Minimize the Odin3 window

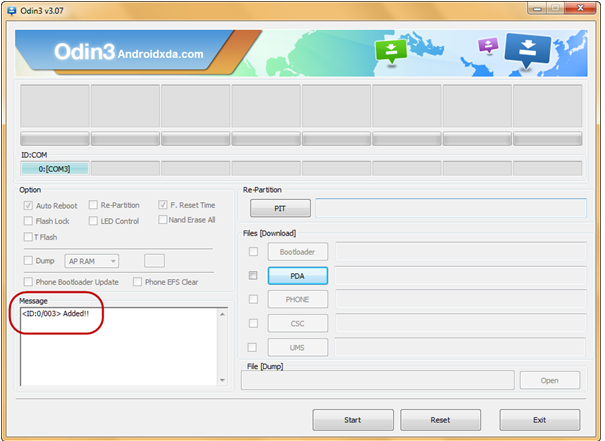(x=537, y=8)
